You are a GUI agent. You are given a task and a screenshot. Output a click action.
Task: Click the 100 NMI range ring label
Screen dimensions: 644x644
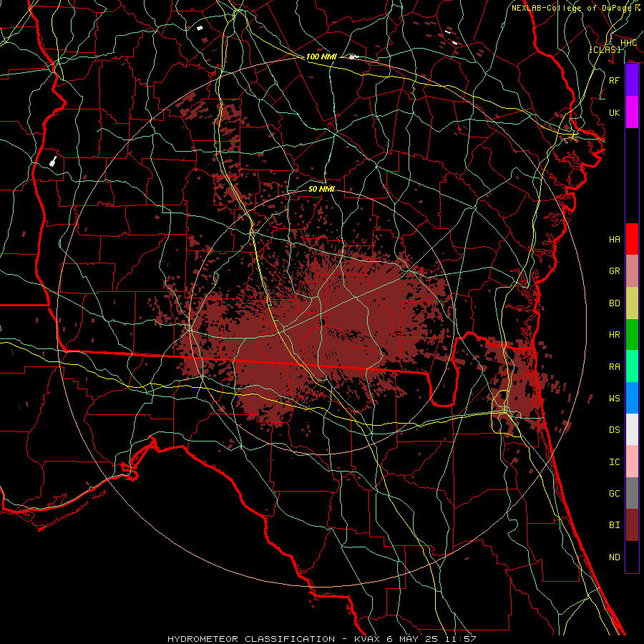[x=321, y=57]
